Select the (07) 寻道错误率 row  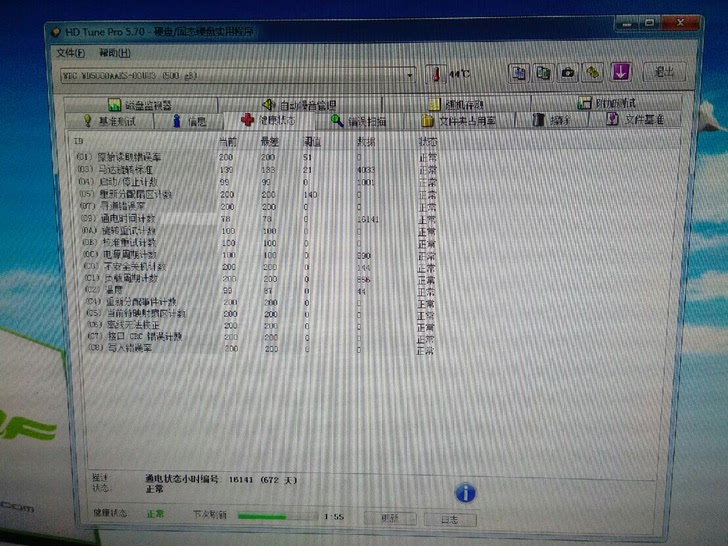tap(257, 206)
